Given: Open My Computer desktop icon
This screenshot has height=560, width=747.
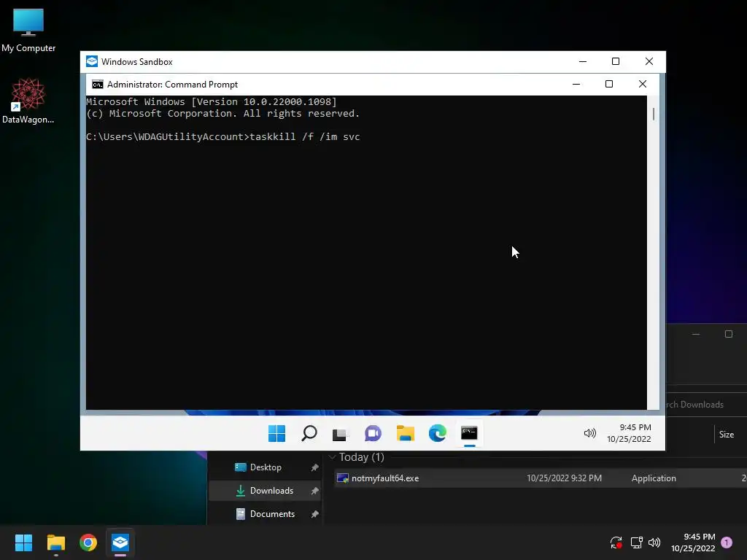Looking at the screenshot, I should tap(28, 31).
